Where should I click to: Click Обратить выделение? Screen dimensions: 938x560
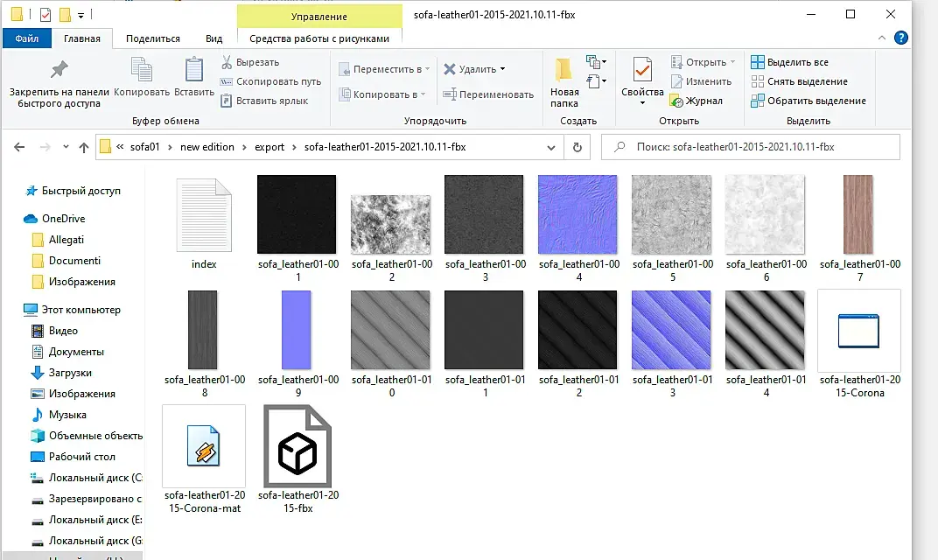click(808, 101)
